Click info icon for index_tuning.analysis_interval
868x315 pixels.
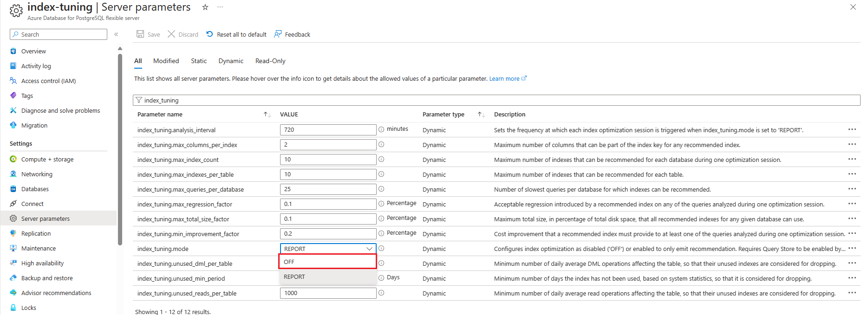[x=381, y=129]
